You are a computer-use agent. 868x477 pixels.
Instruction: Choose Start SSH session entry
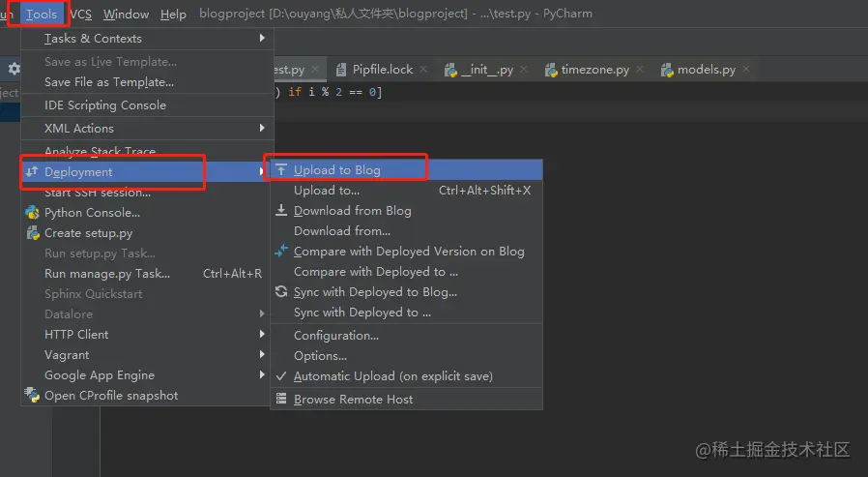tap(147, 193)
